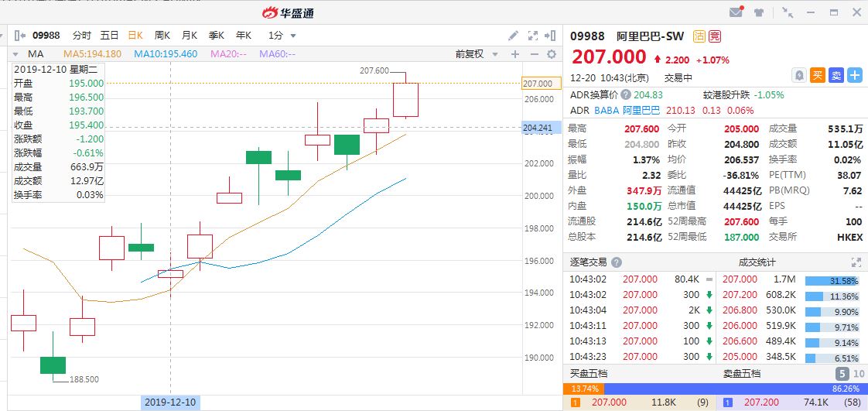Screen dimensions: 868x411
Task: Click the shrink window arrows icon
Action: (x=788, y=12)
